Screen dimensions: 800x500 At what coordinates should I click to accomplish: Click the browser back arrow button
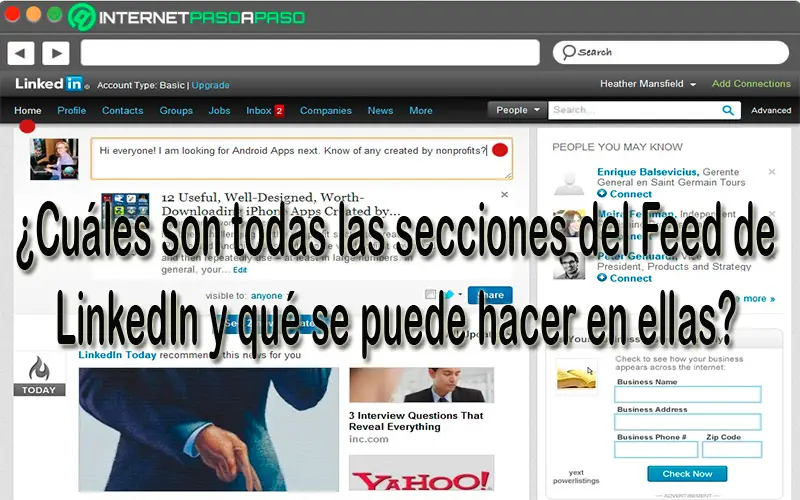pos(21,53)
